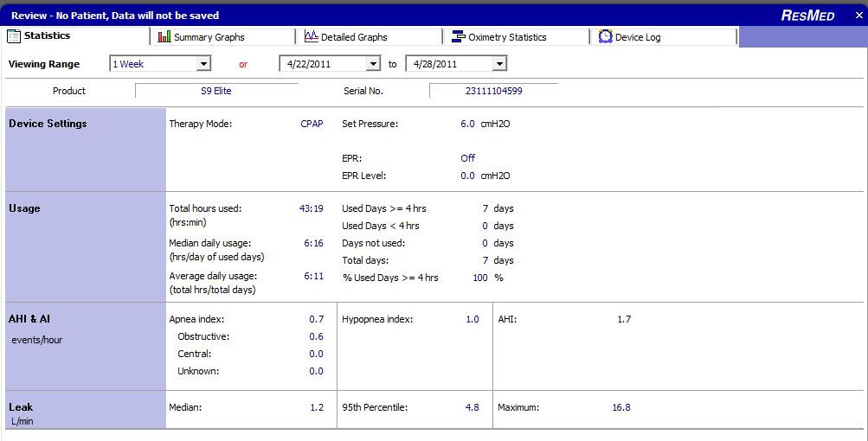Click the Oximetry Statistics icon
The width and height of the screenshot is (868, 441).
pyautogui.click(x=459, y=36)
